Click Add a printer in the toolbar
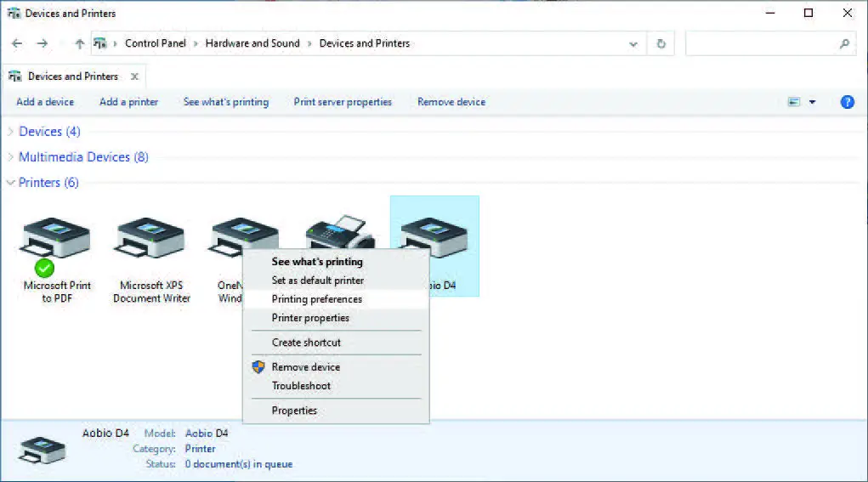Viewport: 868px width, 482px height. (x=128, y=102)
